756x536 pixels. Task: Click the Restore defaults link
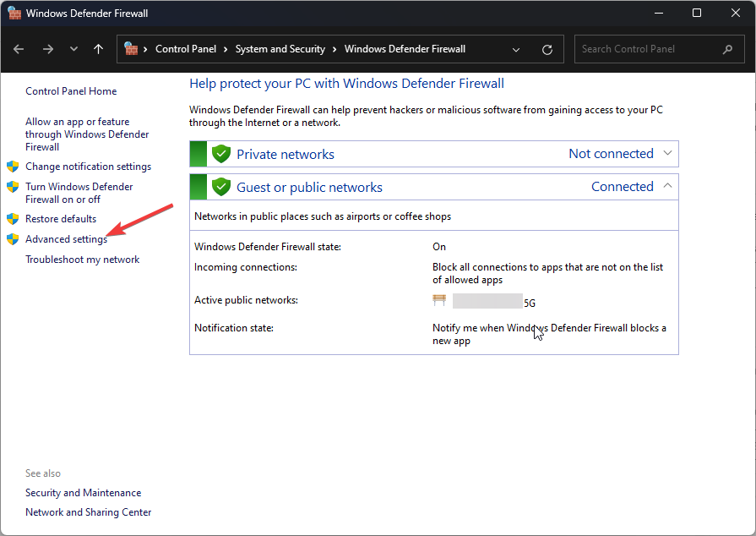tap(61, 219)
